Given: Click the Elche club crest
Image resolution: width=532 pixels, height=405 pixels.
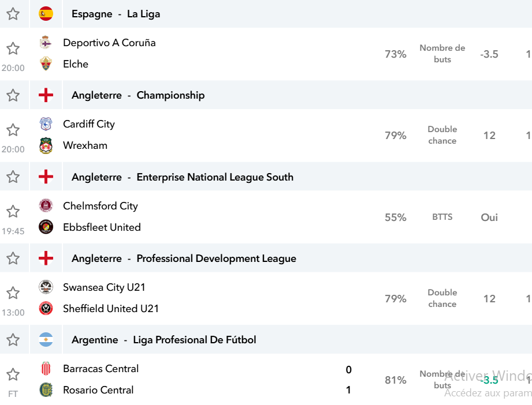Looking at the screenshot, I should coord(46,63).
